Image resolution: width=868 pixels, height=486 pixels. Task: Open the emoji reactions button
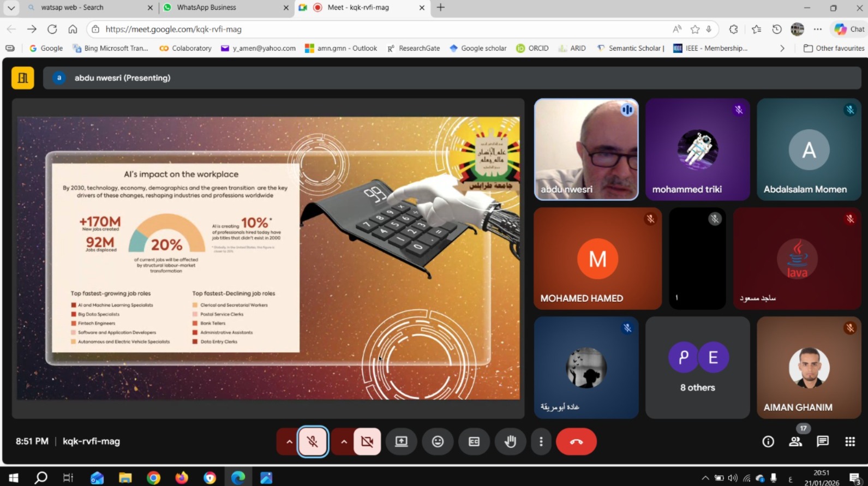438,442
